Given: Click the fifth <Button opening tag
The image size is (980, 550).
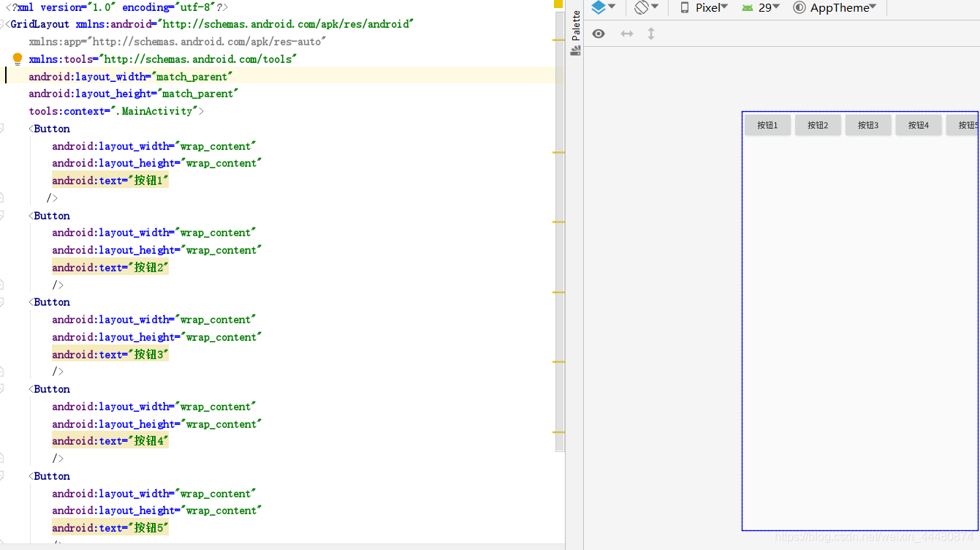Looking at the screenshot, I should coord(50,476).
